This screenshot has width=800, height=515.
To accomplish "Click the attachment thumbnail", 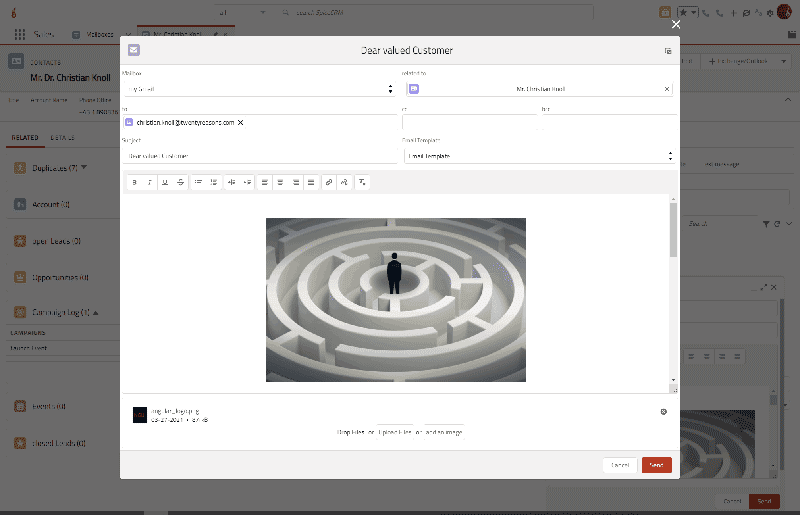I will pyautogui.click(x=140, y=415).
